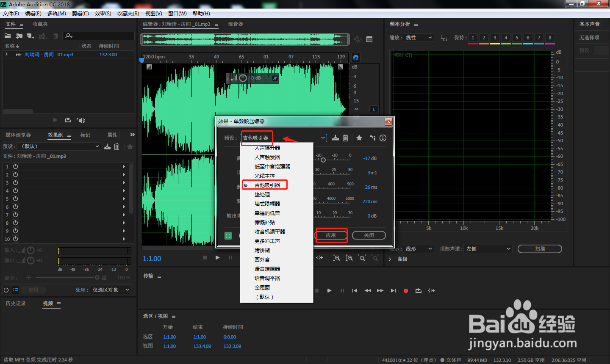Select 人声触发器 preset from list

click(x=277, y=157)
